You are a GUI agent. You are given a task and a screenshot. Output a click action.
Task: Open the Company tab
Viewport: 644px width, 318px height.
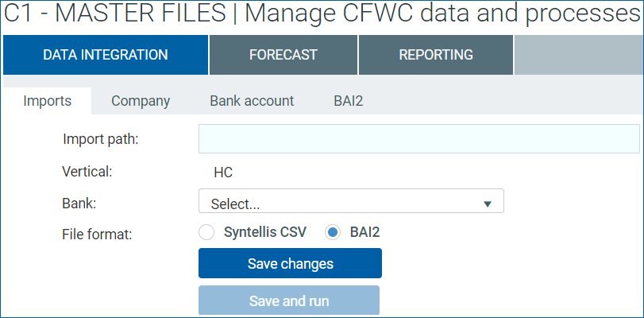pos(141,101)
